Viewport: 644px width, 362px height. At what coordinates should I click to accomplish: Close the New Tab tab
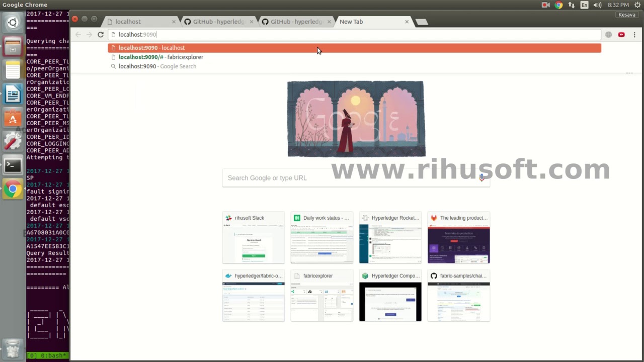click(x=407, y=22)
